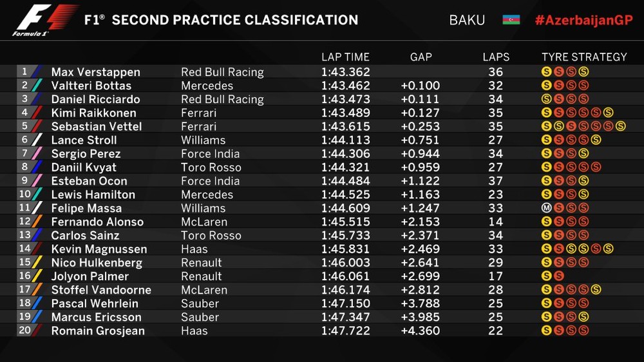Click the yellow team stripe beside Hulkenberg
644x362 pixels.
[x=37, y=263]
